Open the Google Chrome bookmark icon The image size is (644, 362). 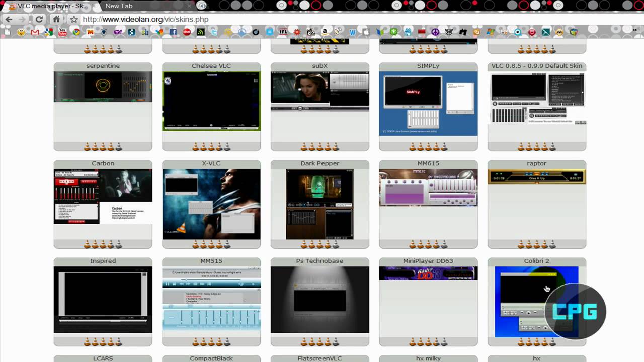point(76,32)
